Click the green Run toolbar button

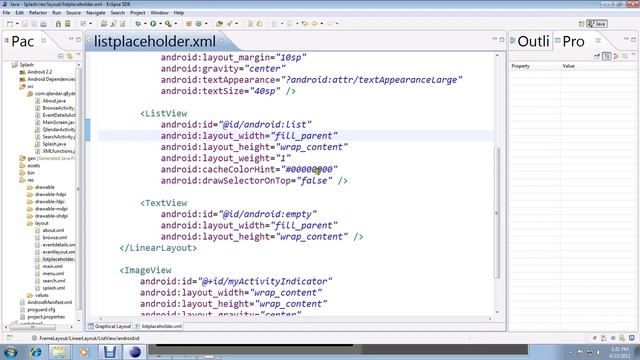coord(153,24)
